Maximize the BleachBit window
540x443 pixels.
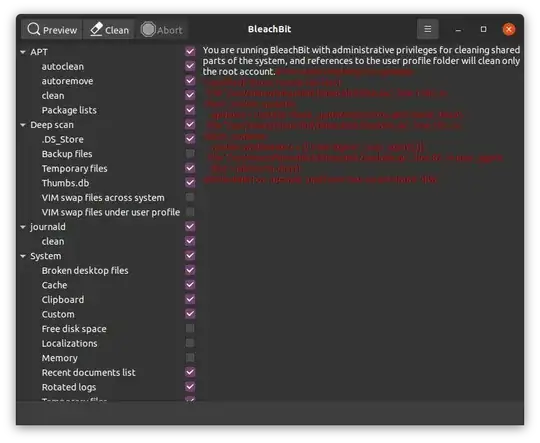point(484,29)
